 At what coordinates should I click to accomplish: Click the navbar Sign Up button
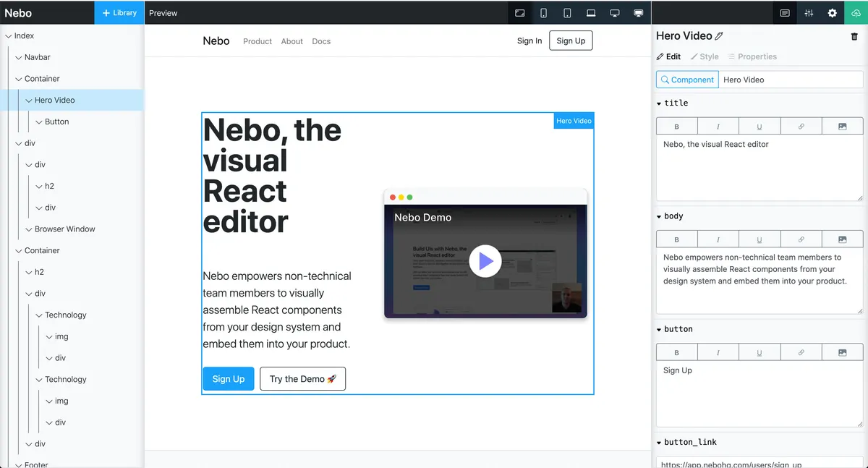(571, 41)
